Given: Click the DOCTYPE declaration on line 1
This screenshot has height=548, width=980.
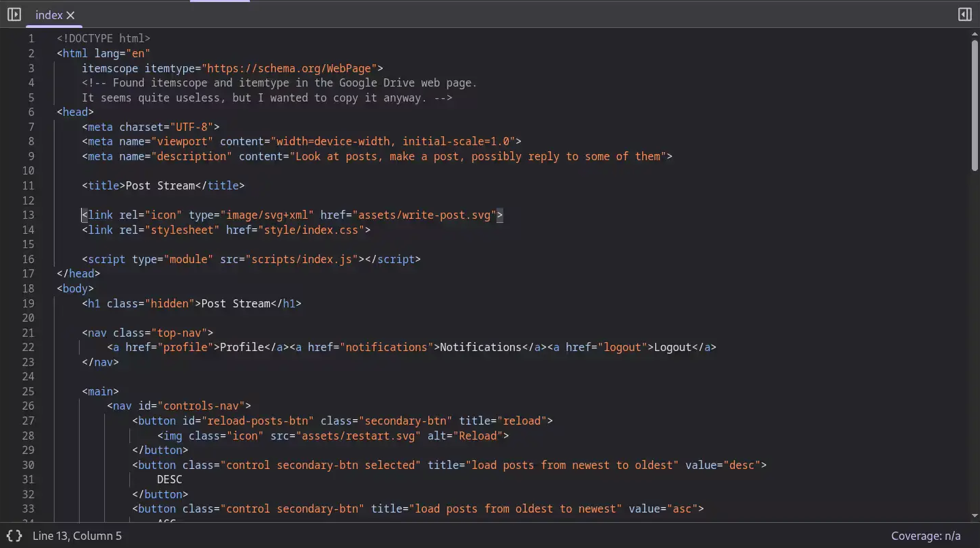Looking at the screenshot, I should pyautogui.click(x=102, y=38).
